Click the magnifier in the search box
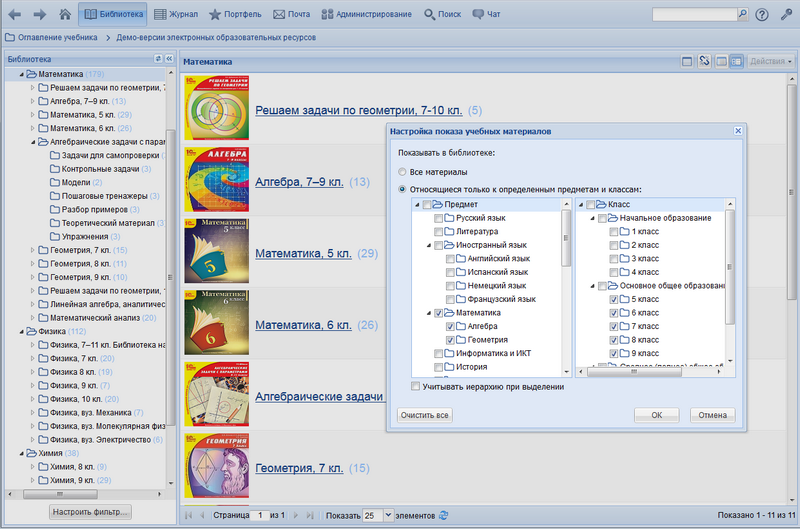Screen dimensions: 800x529 pyautogui.click(x=744, y=15)
